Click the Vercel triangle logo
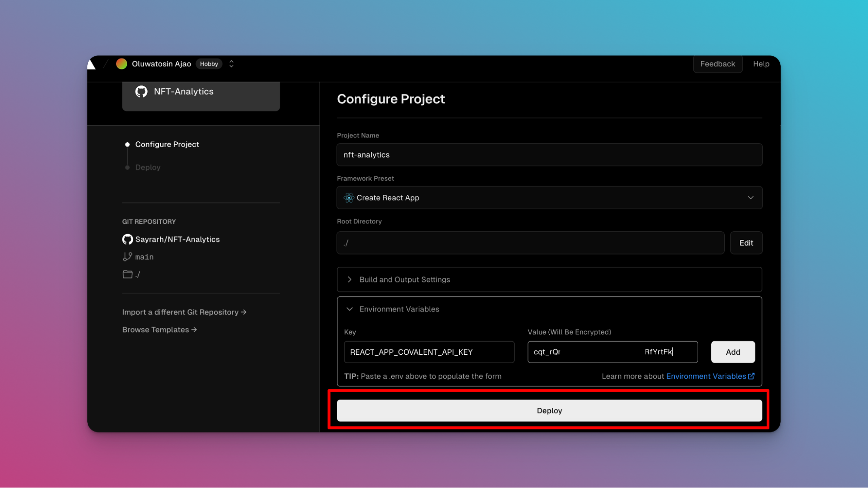The height and width of the screenshot is (488, 868). point(91,64)
